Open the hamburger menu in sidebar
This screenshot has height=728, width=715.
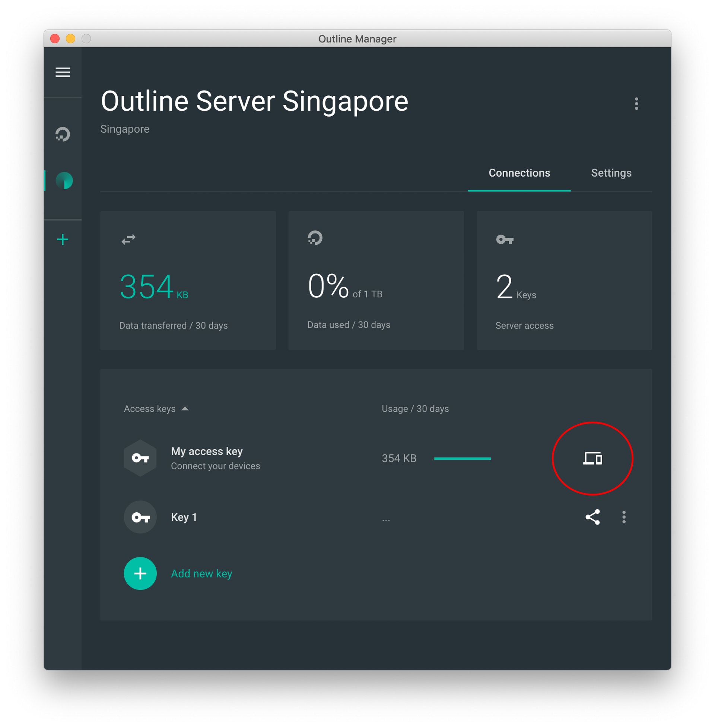(x=63, y=72)
